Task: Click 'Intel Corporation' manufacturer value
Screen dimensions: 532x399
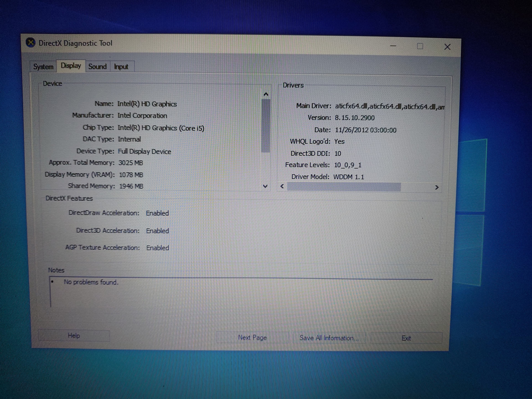Action: pyautogui.click(x=142, y=116)
